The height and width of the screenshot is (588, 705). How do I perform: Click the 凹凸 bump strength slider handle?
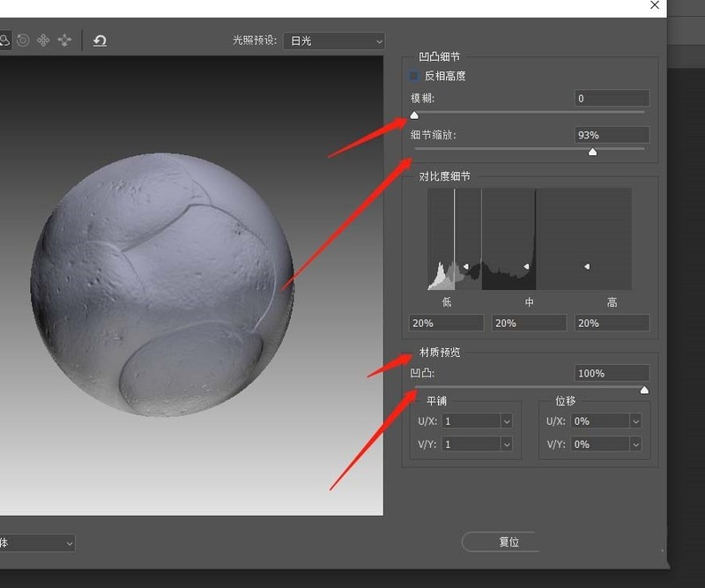pos(644,389)
